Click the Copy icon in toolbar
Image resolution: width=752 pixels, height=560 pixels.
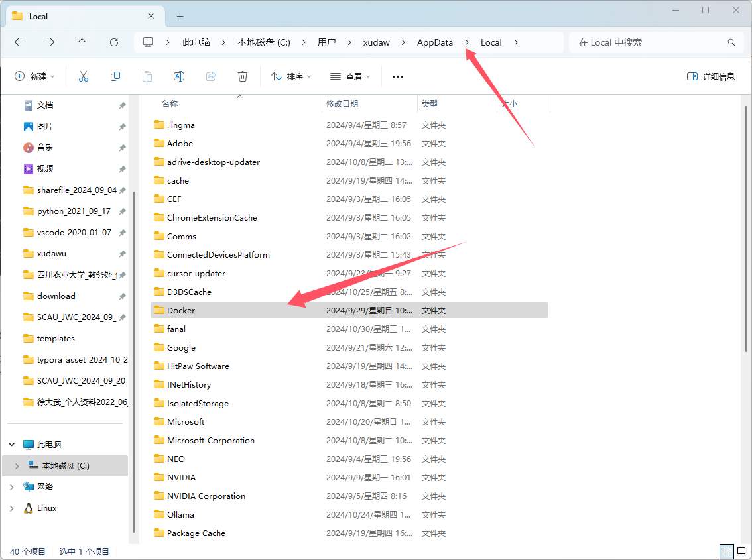click(115, 76)
